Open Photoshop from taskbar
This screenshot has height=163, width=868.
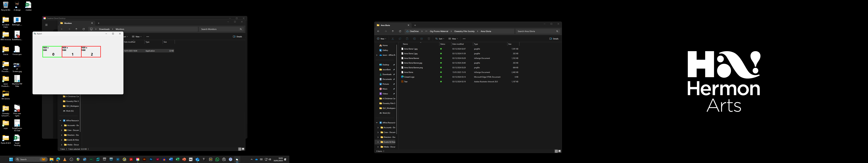point(151,159)
